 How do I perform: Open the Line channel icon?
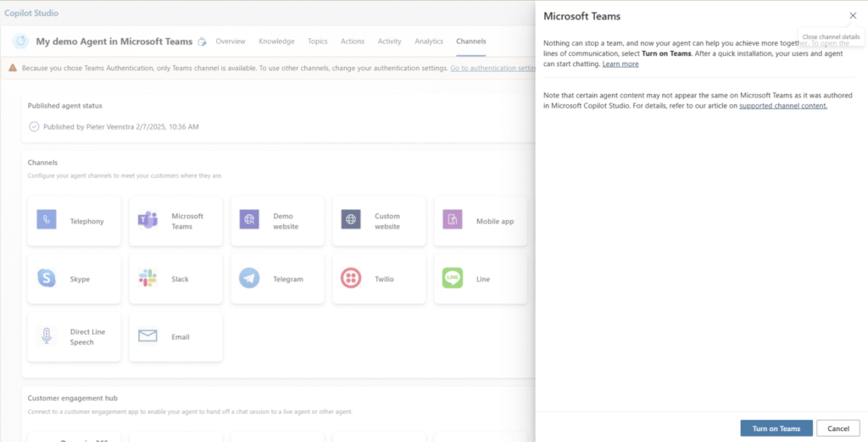(453, 278)
